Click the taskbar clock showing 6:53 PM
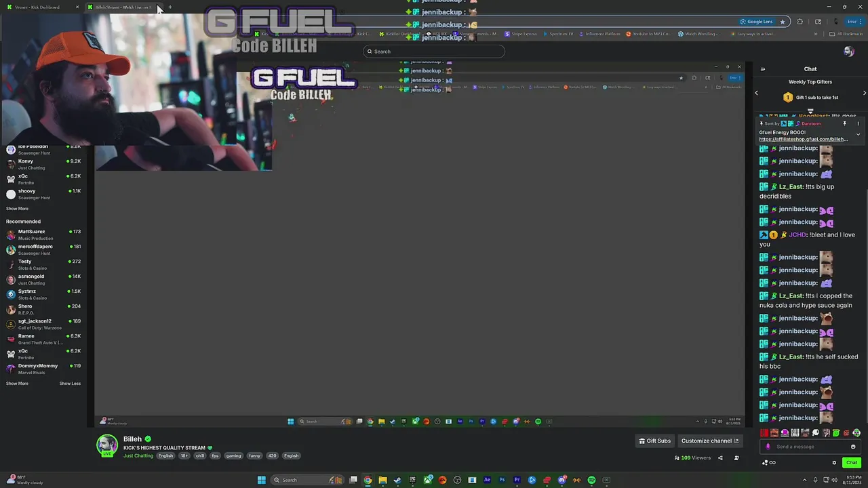Image resolution: width=868 pixels, height=488 pixels. (852, 480)
